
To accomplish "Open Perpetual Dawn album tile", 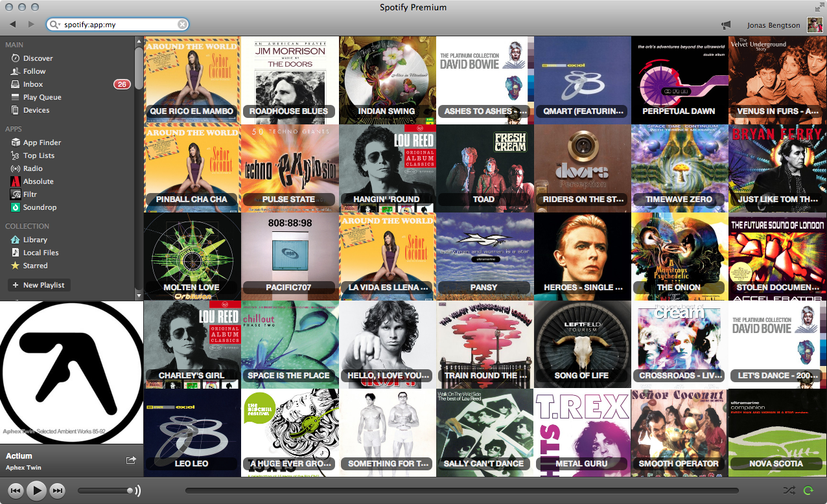I will pyautogui.click(x=679, y=80).
